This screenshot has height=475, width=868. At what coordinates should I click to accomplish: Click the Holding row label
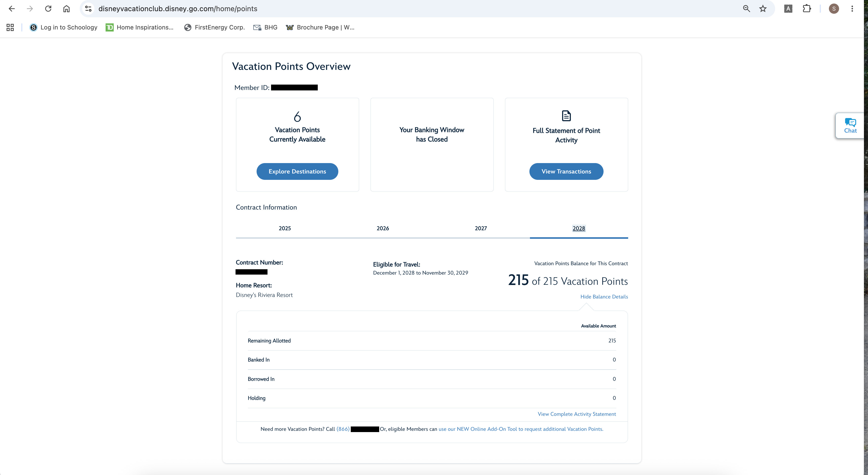tap(257, 398)
